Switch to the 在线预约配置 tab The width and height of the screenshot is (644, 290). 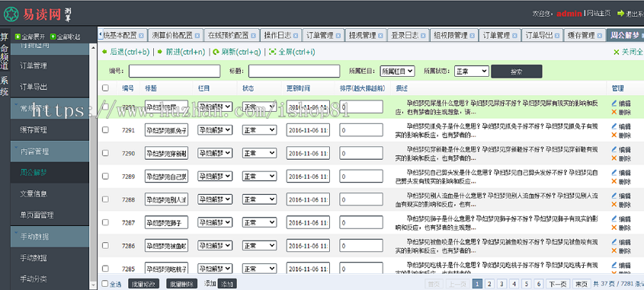[x=232, y=35]
